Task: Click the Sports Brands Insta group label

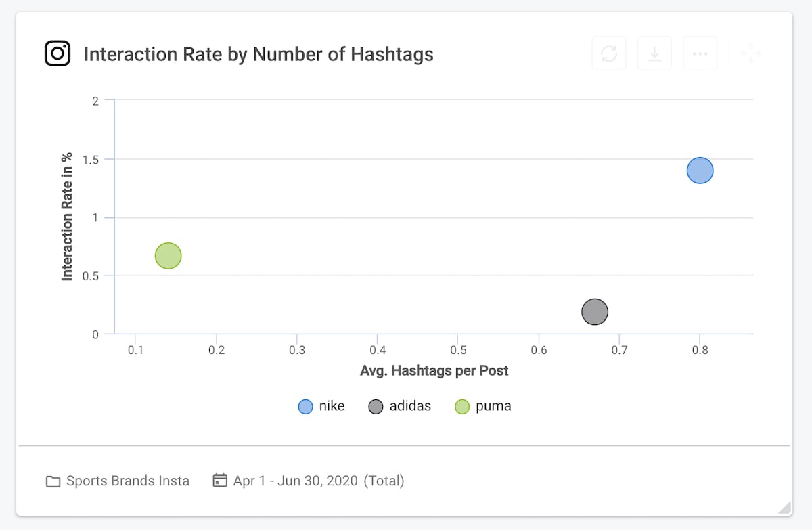Action: pyautogui.click(x=128, y=481)
